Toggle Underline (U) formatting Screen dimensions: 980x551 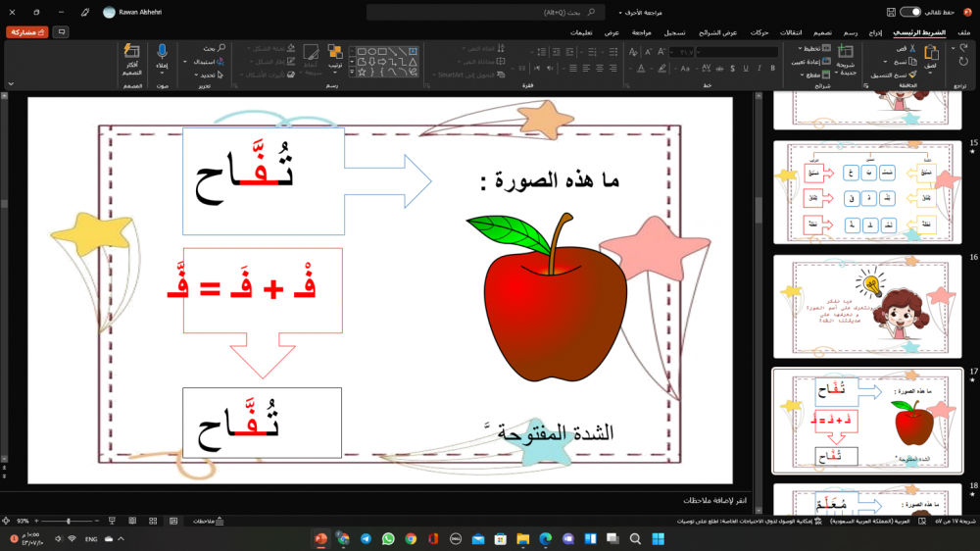point(746,69)
